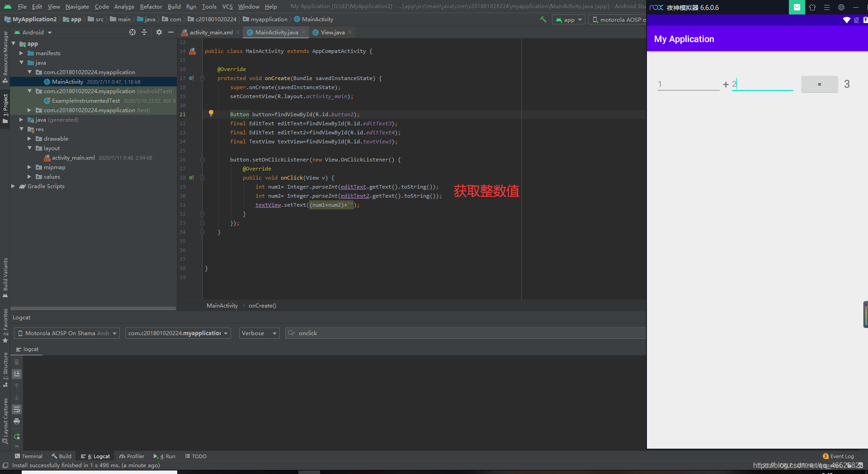The image size is (868, 474).
Task: Open the Profiler tool window
Action: [x=132, y=456]
